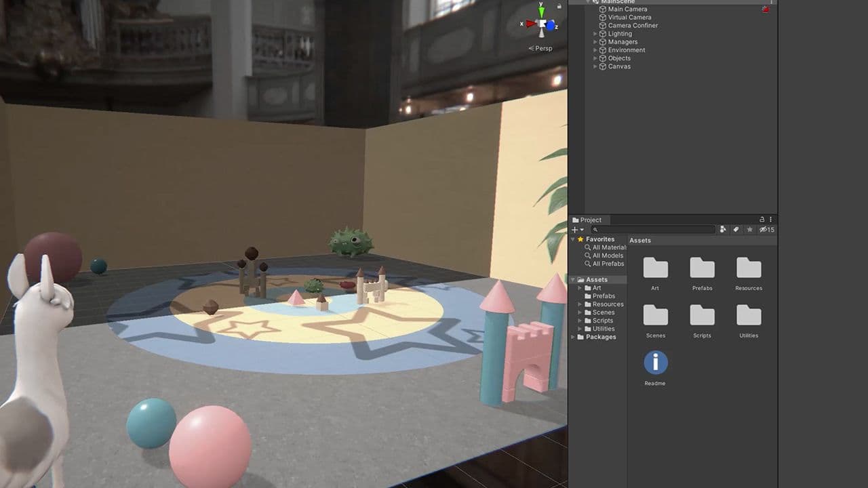Click inside the Project search field
The width and height of the screenshot is (868, 488).
tap(651, 229)
